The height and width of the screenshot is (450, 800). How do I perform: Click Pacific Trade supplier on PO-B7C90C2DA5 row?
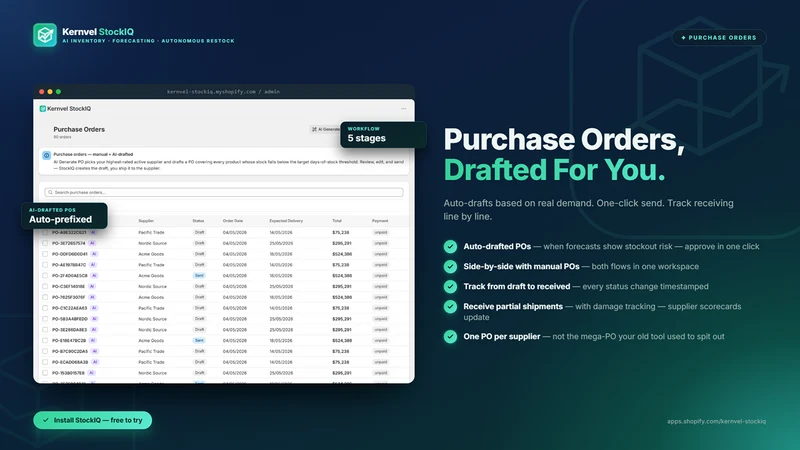(x=151, y=351)
